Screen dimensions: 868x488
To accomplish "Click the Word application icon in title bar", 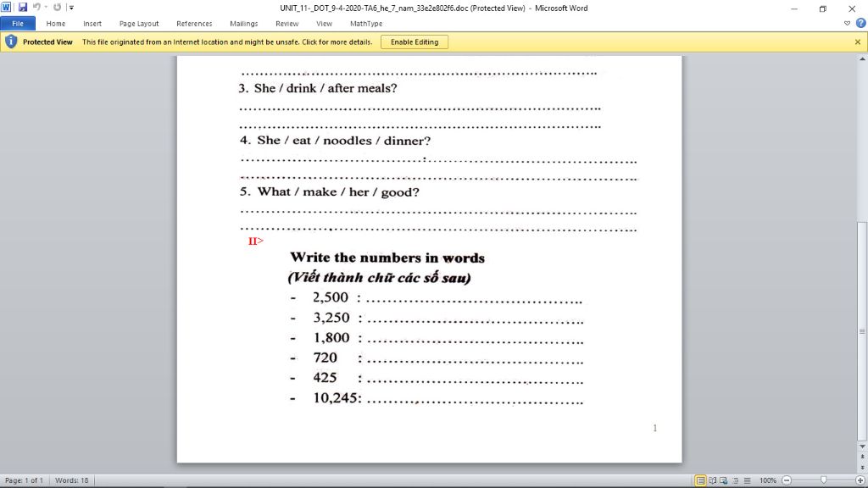I will coord(6,7).
